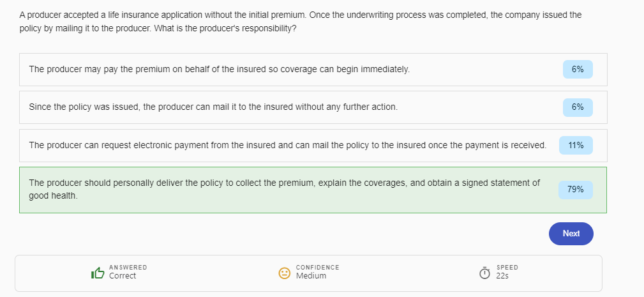Choose the highlighted personally deliver policy answer
644x297 pixels.
pyautogui.click(x=284, y=189)
